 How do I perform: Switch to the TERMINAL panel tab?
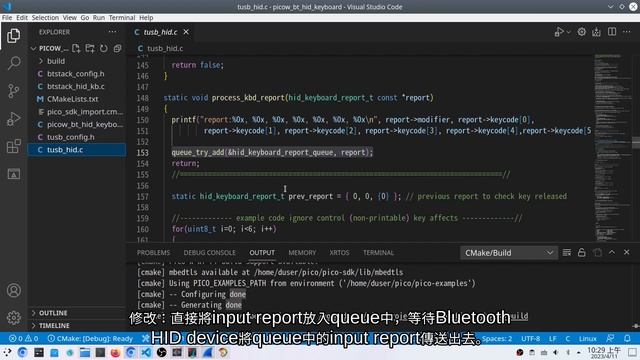pyautogui.click(x=378, y=253)
